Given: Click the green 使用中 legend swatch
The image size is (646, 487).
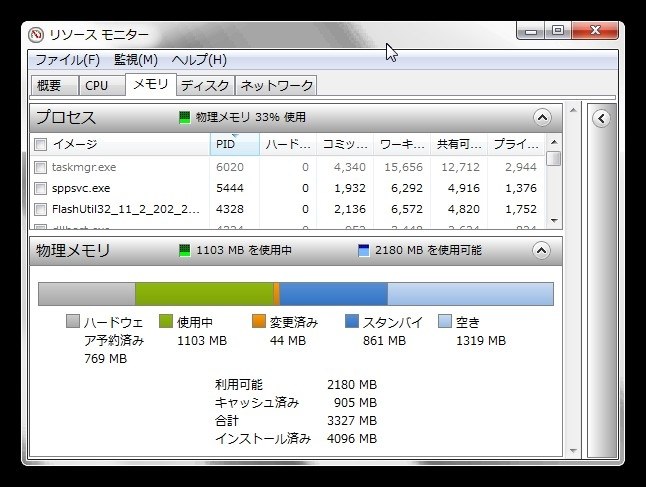Looking at the screenshot, I should click(x=166, y=321).
